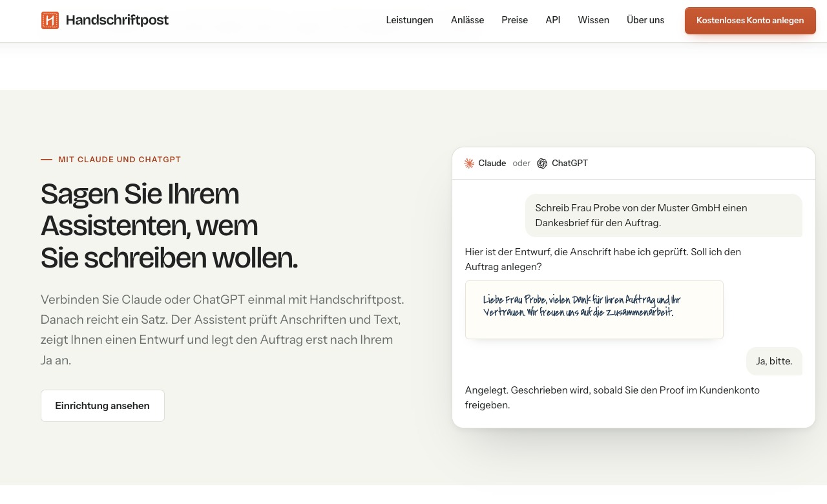Select the Claude label in chat header

(492, 163)
